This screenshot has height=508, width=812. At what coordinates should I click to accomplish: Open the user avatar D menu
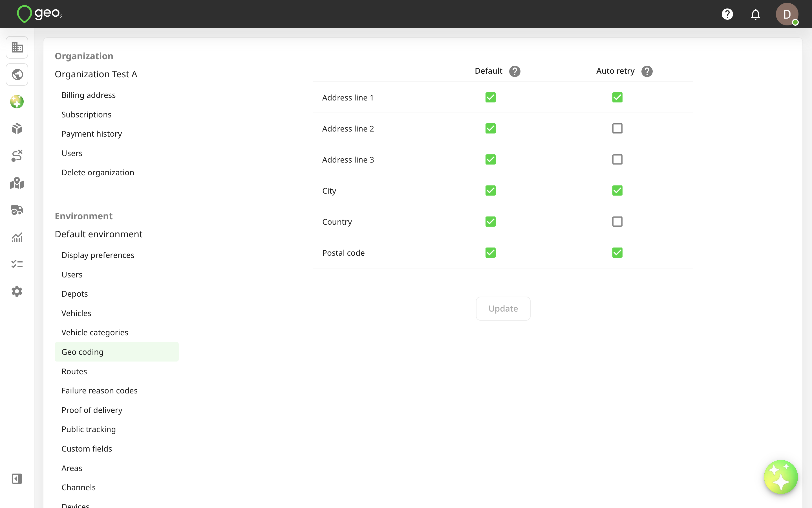click(x=787, y=14)
